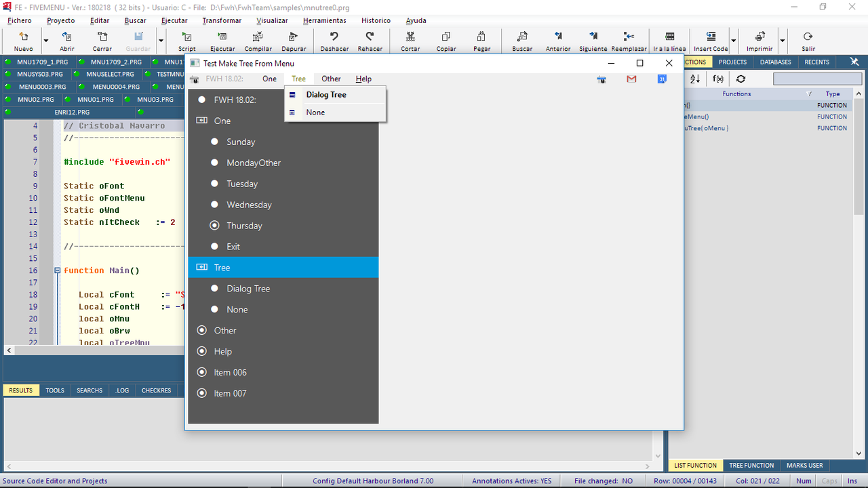Click the Type column header
Image resolution: width=868 pixels, height=488 pixels.
pyautogui.click(x=833, y=94)
